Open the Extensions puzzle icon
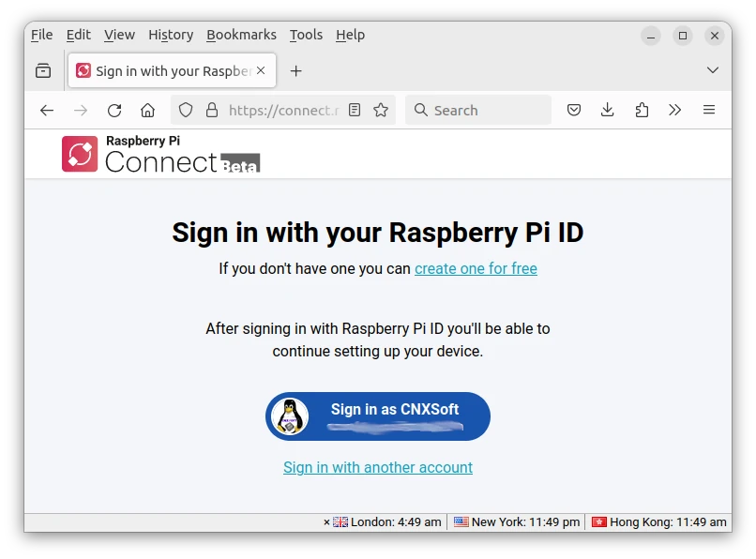The image size is (756, 559). 642,110
